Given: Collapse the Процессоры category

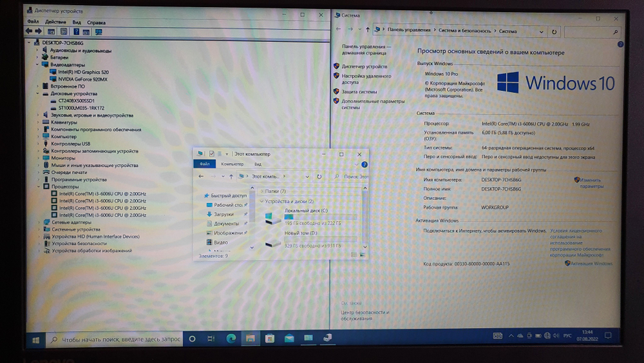Looking at the screenshot, I should tap(38, 186).
